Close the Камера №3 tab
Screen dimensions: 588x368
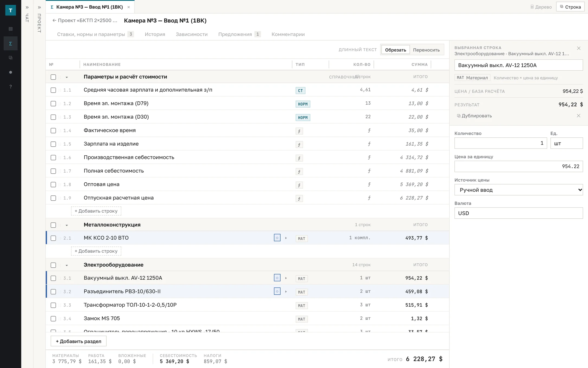129,7
